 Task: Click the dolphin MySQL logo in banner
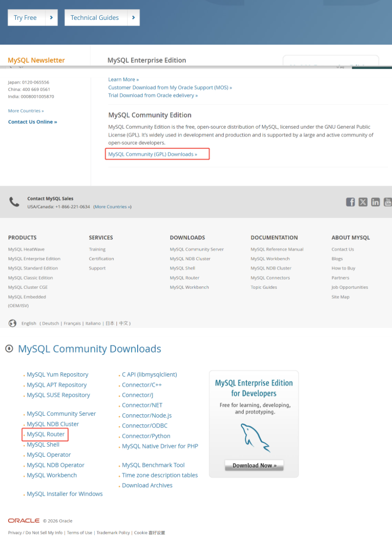(255, 437)
